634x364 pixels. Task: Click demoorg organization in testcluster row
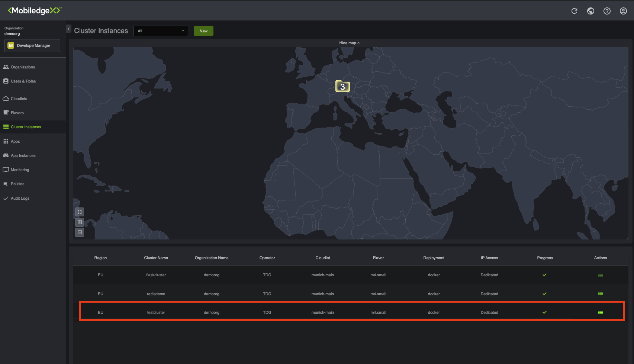[x=212, y=312]
